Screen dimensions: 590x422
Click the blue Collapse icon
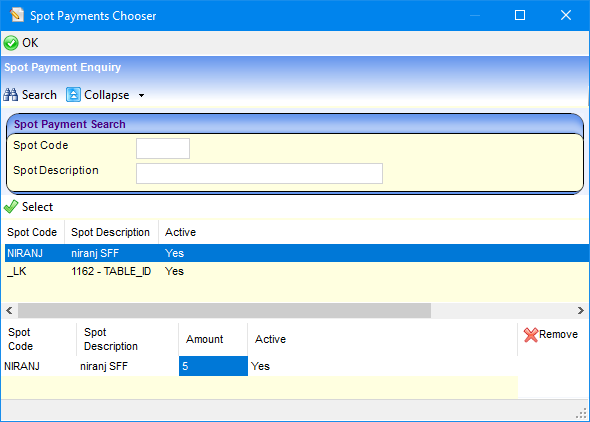point(73,95)
